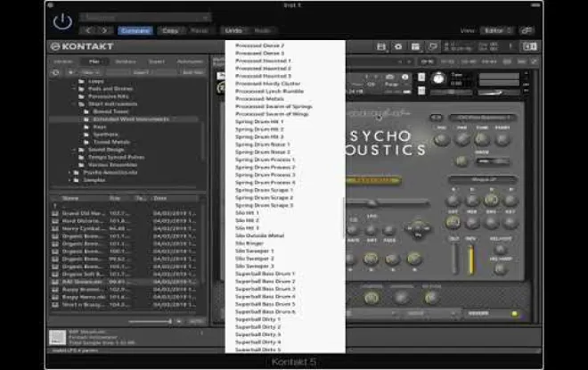The height and width of the screenshot is (370, 588).
Task: Open the View Editor dropdown
Action: (497, 30)
